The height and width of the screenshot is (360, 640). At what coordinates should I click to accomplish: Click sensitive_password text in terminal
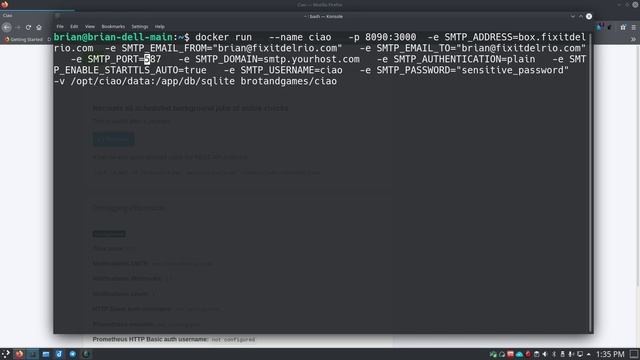pos(512,70)
